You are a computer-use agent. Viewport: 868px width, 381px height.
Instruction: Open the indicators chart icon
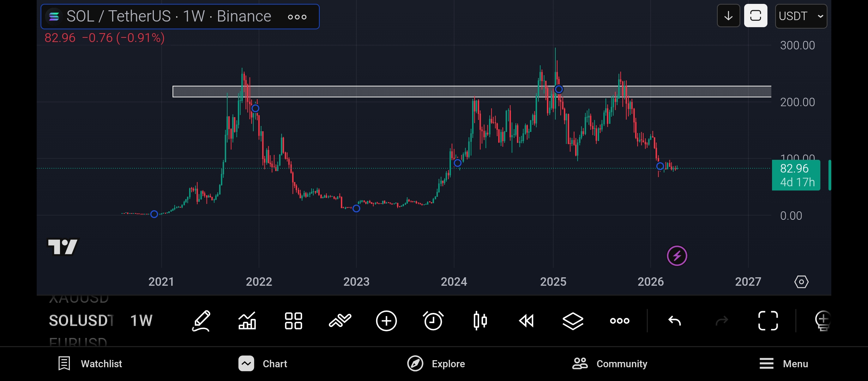click(247, 321)
